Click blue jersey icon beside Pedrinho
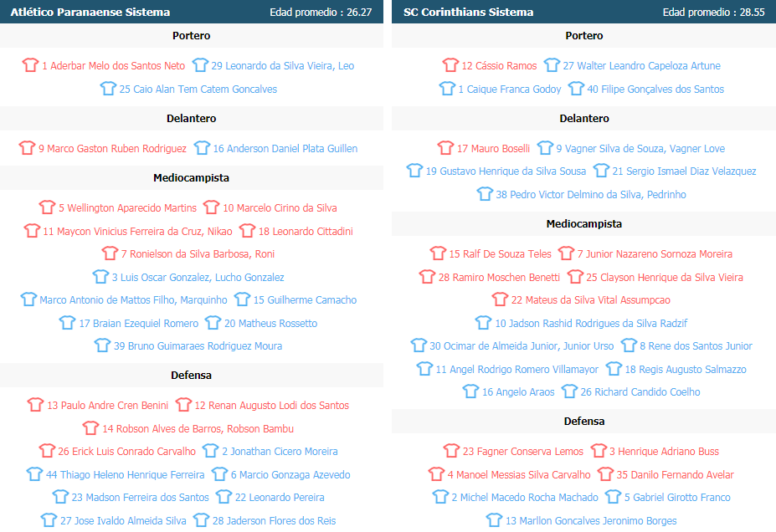This screenshot has height=532, width=776. point(485,193)
